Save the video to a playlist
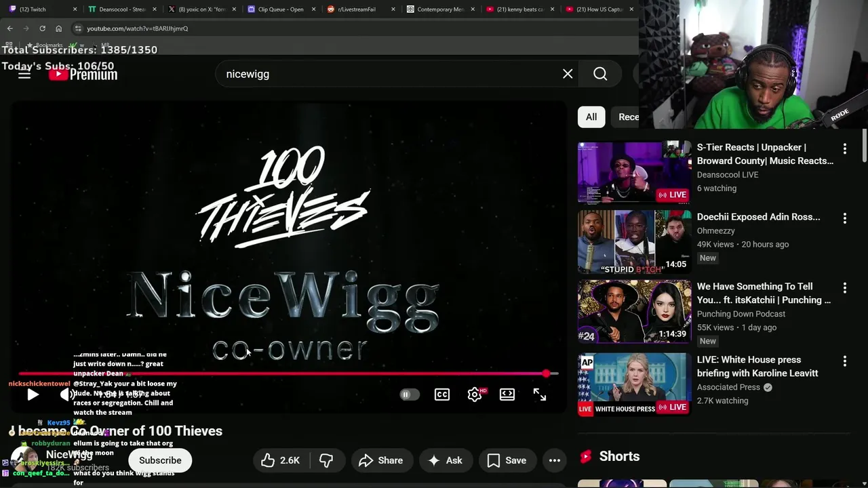This screenshot has height=488, width=868. click(507, 460)
